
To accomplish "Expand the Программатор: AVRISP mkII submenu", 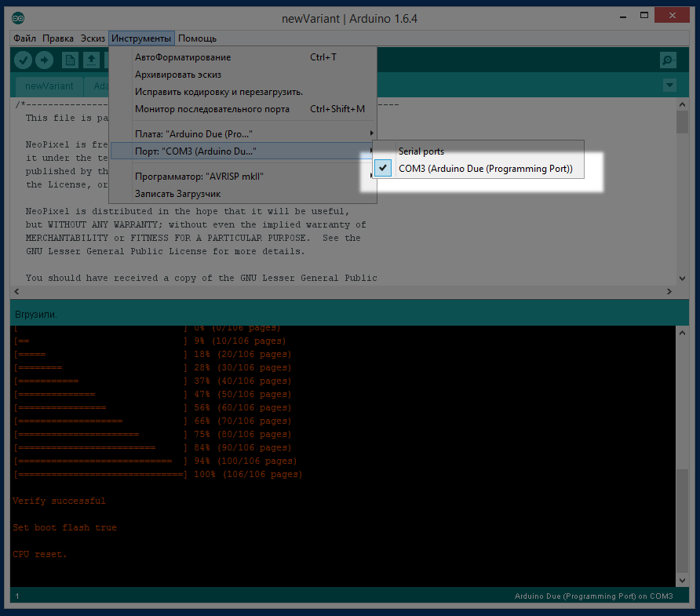I will coord(243,177).
